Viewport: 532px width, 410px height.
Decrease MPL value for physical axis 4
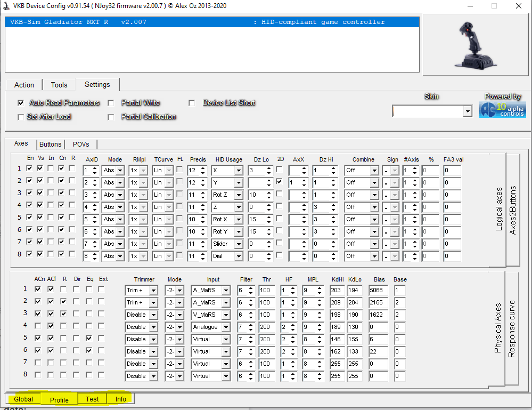click(320, 329)
